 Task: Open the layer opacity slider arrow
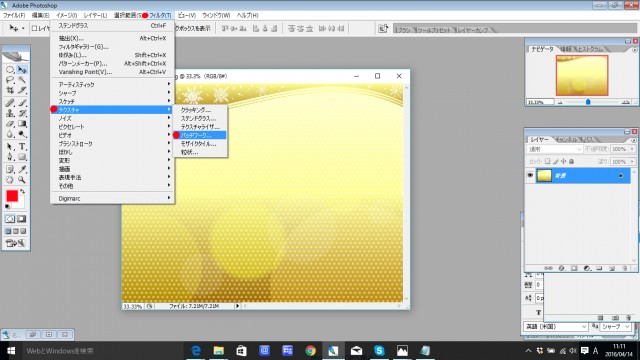[x=632, y=149]
